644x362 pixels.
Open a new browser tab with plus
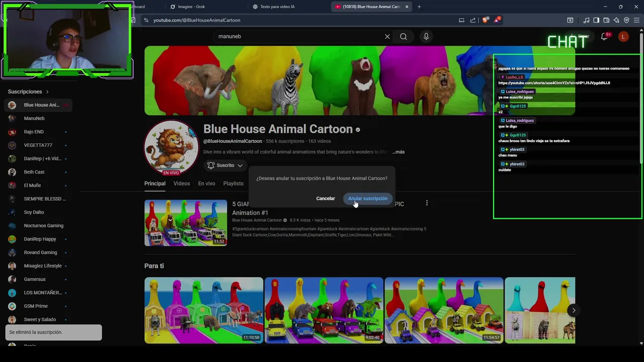pos(419,7)
